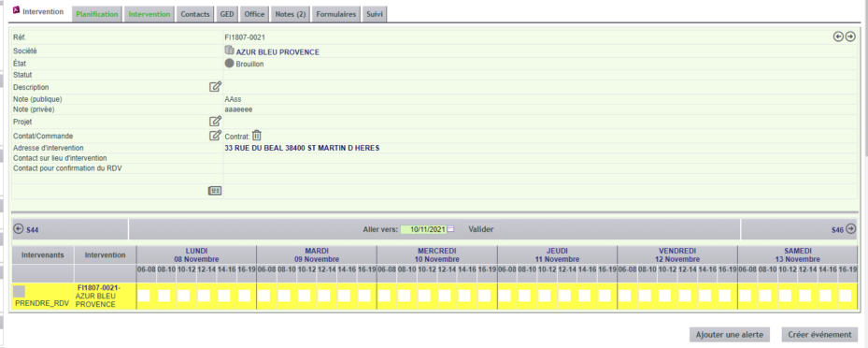Open the date picker calendar icon

pos(450,229)
